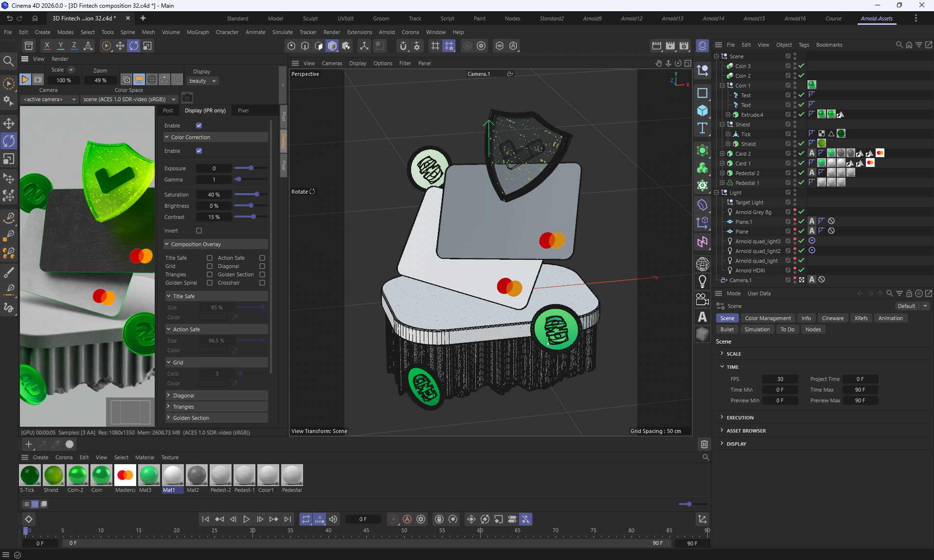Click the Light object icon in palette
This screenshot has width=934, height=560.
point(702,281)
